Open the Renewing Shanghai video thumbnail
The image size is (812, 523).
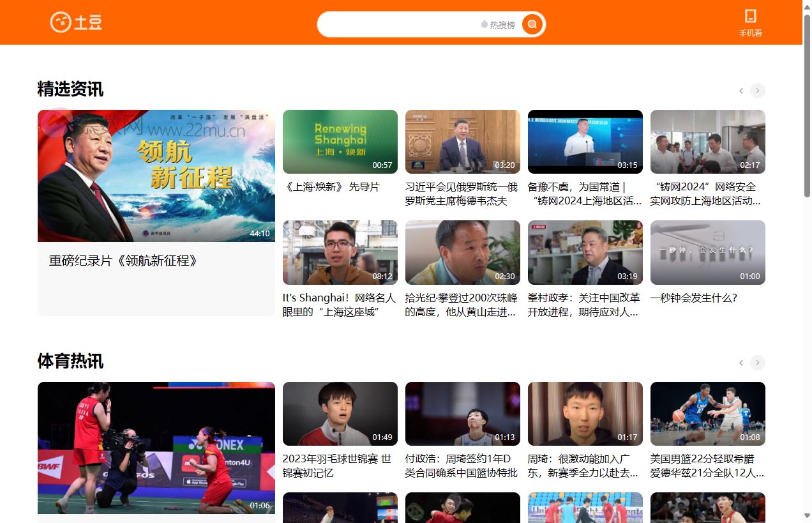[x=340, y=141]
